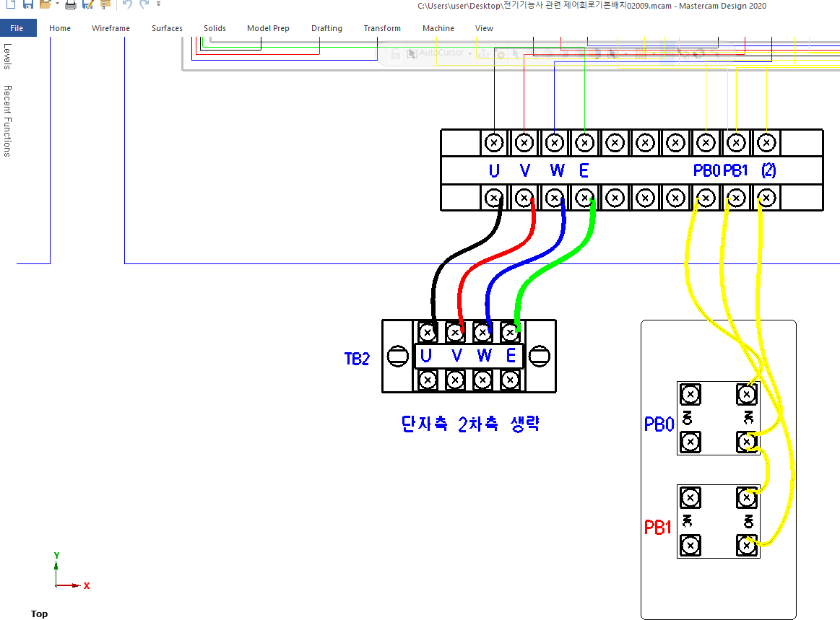840x620 pixels.
Task: Switch to the Machine ribbon tab
Action: point(438,28)
